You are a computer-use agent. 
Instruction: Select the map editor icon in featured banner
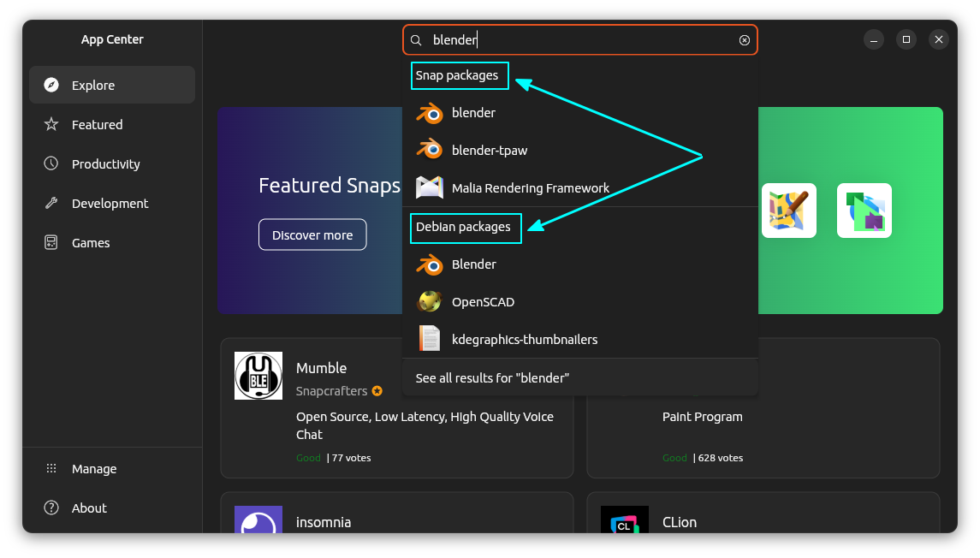click(788, 210)
